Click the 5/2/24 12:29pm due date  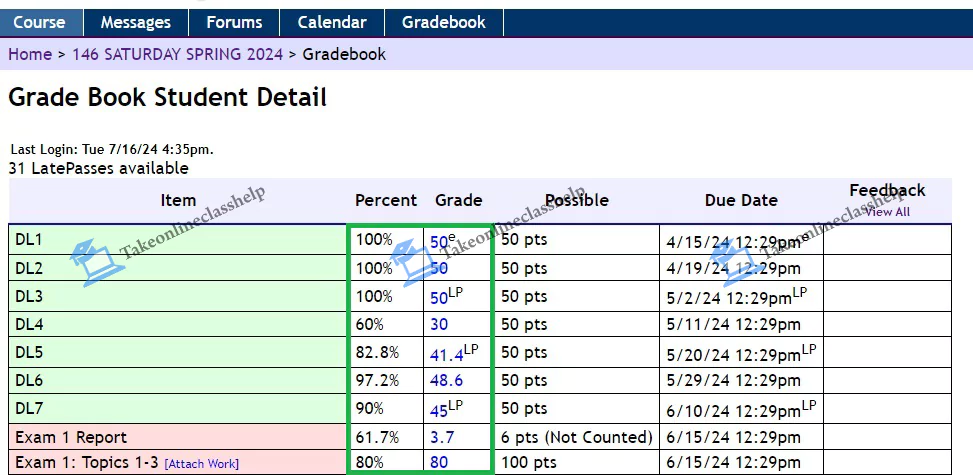(x=729, y=298)
